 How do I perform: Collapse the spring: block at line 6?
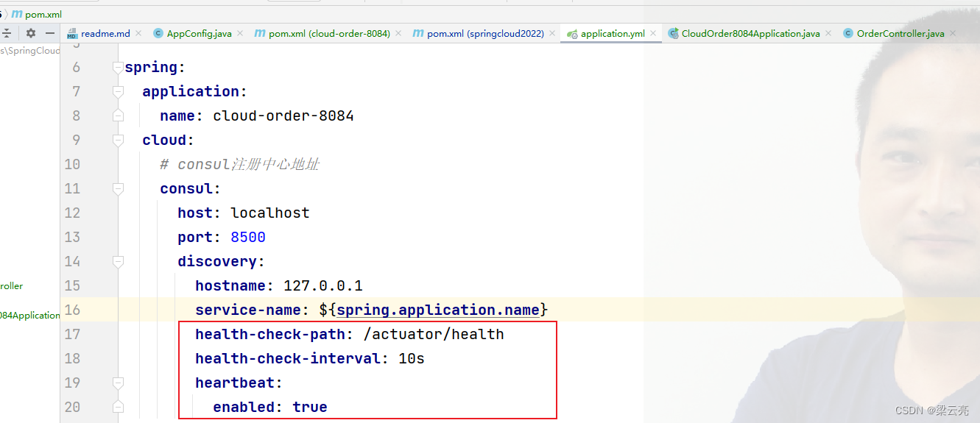[118, 67]
